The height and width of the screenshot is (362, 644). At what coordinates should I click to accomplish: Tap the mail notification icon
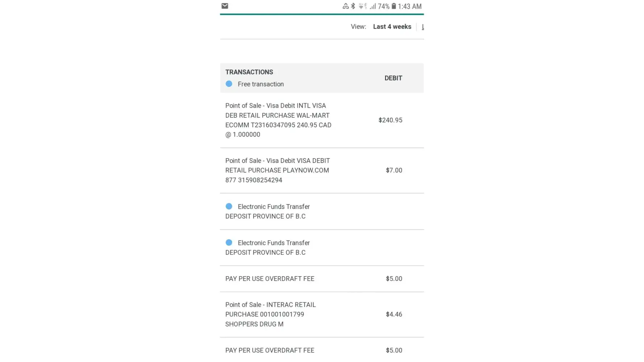tap(225, 6)
